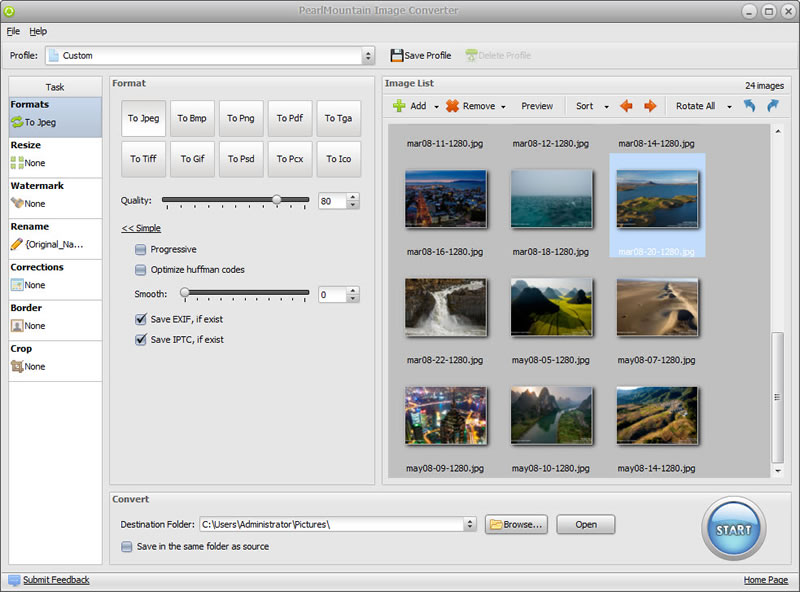Select the may08-09-1280.jpg city night thumbnail
Viewport: 800px width, 592px height.
(446, 415)
